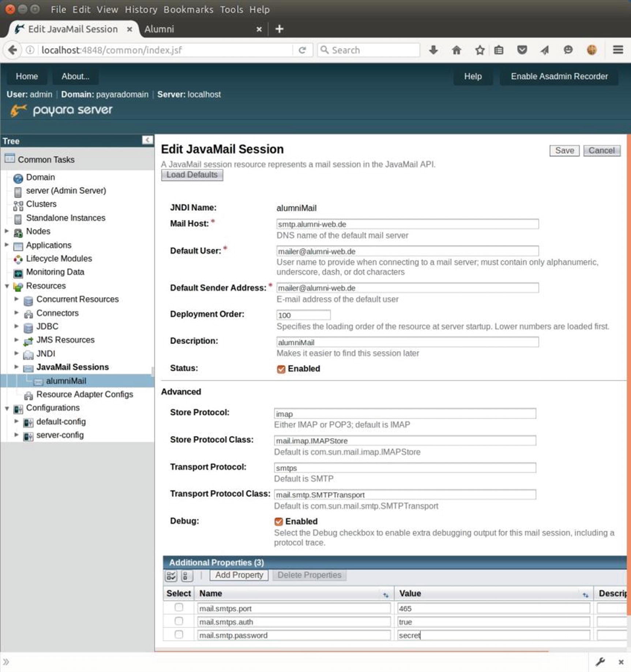Click the Cancel button
This screenshot has height=672, width=631.
point(602,150)
